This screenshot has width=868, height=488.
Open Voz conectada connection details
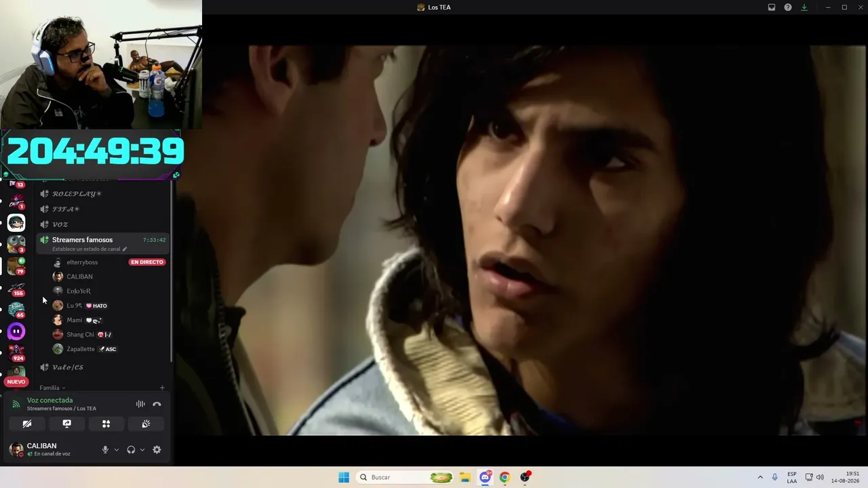(x=50, y=400)
